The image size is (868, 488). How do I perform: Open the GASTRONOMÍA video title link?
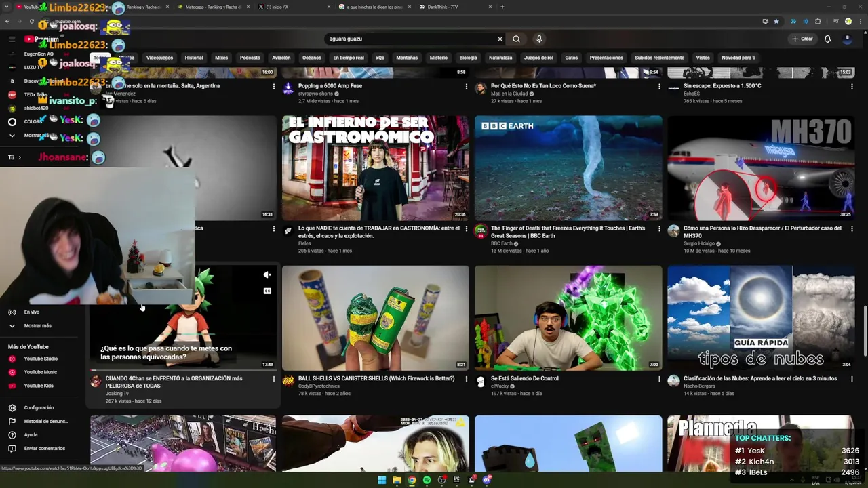tap(378, 232)
